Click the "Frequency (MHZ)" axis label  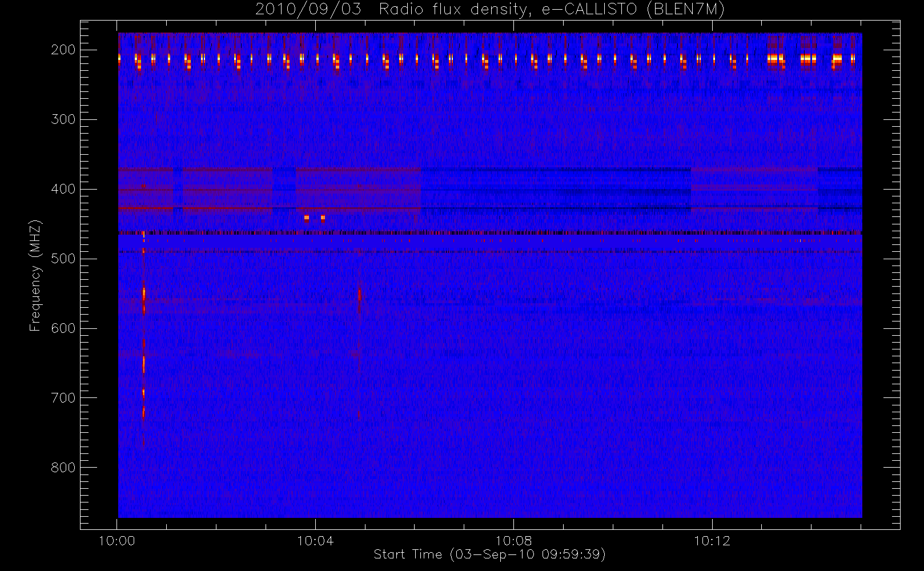(x=35, y=275)
